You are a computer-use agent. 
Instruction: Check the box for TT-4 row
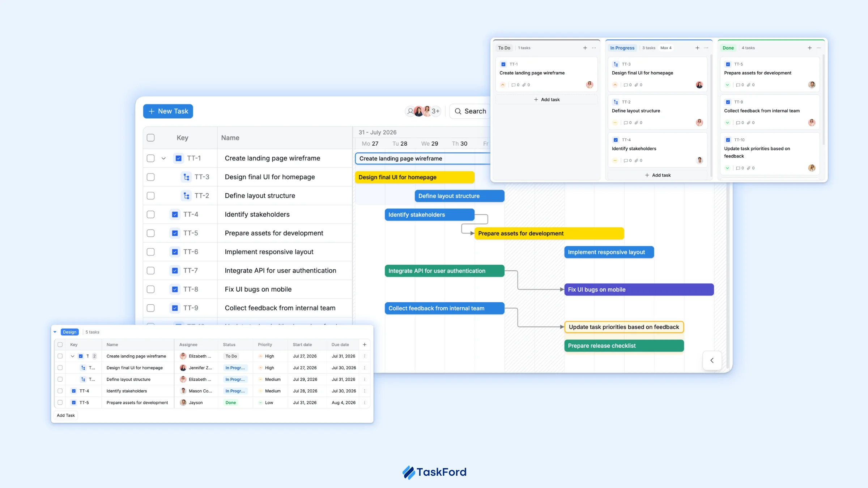pyautogui.click(x=151, y=214)
